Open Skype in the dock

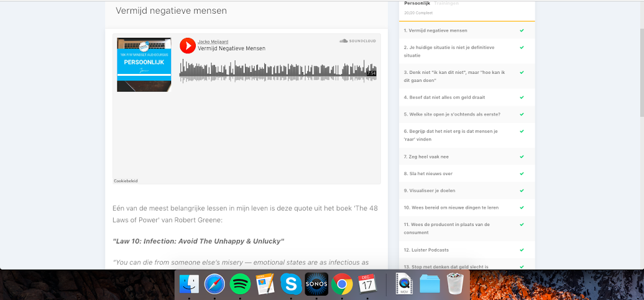pos(291,284)
